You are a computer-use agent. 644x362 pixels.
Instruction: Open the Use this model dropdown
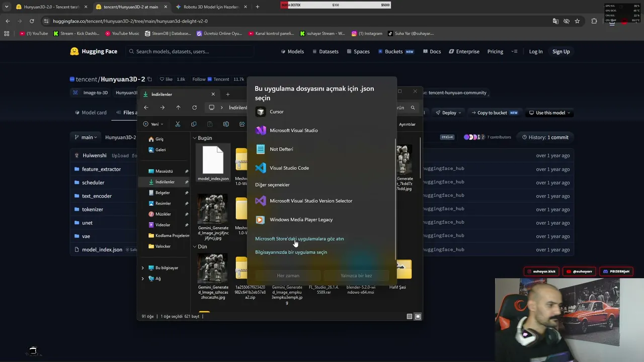(x=549, y=113)
